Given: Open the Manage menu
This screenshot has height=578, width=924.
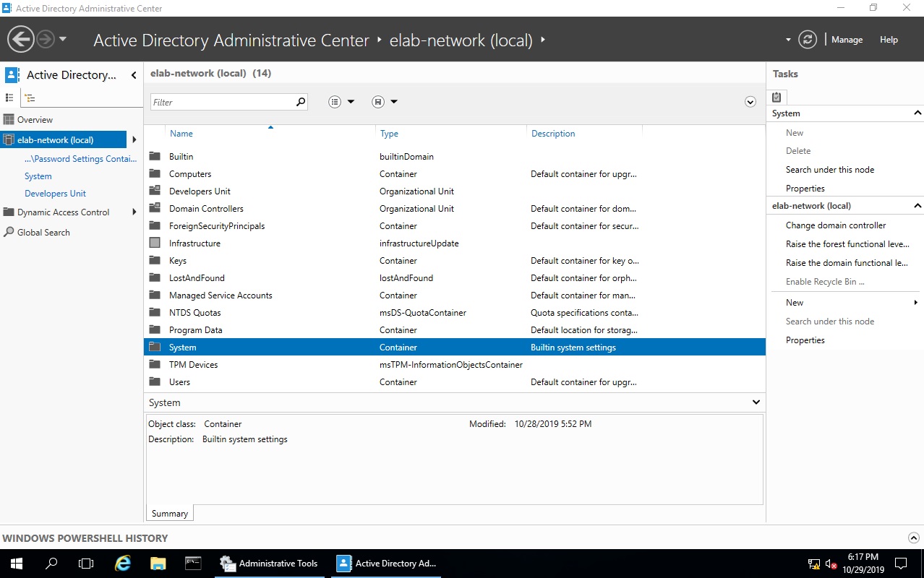Looking at the screenshot, I should [847, 40].
